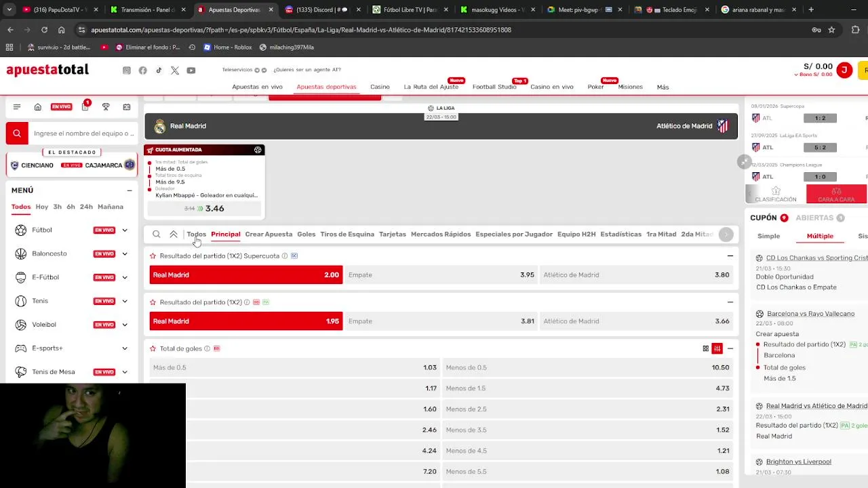The width and height of the screenshot is (868, 488).
Task: Show info for Total de goles market
Action: (207, 348)
